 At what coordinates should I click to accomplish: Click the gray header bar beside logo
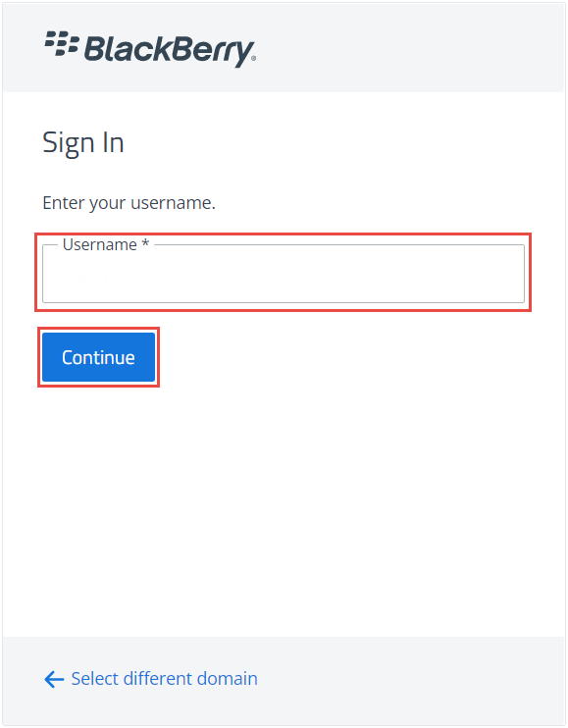coord(408,48)
